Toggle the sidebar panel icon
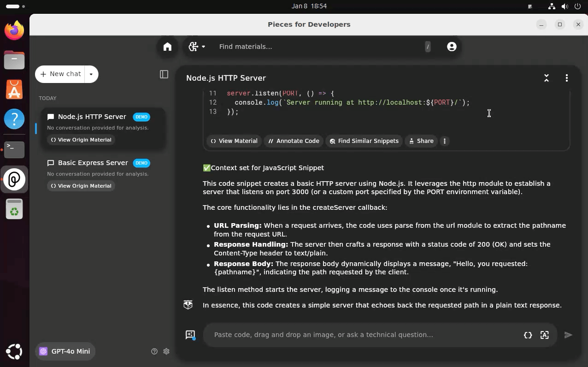Image resolution: width=588 pixels, height=367 pixels. 164,74
